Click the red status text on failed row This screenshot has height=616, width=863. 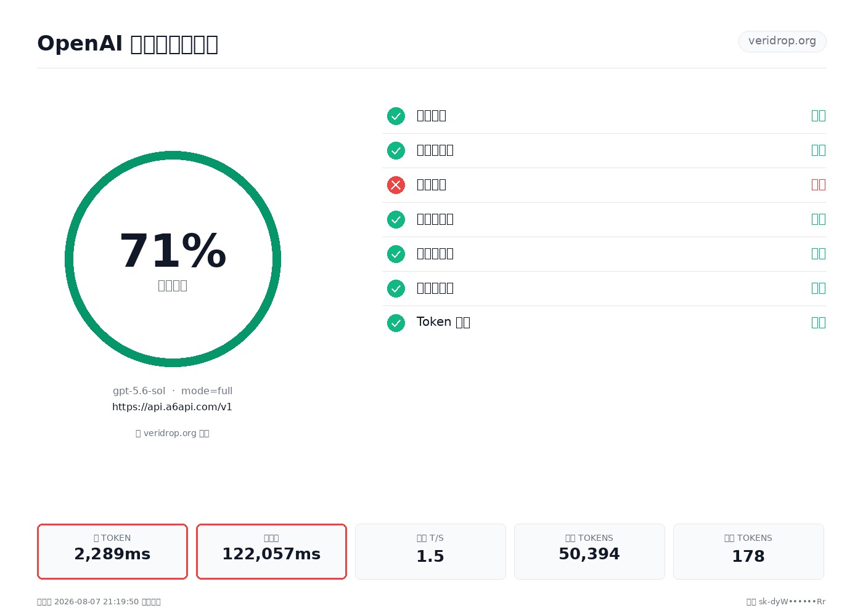[819, 185]
